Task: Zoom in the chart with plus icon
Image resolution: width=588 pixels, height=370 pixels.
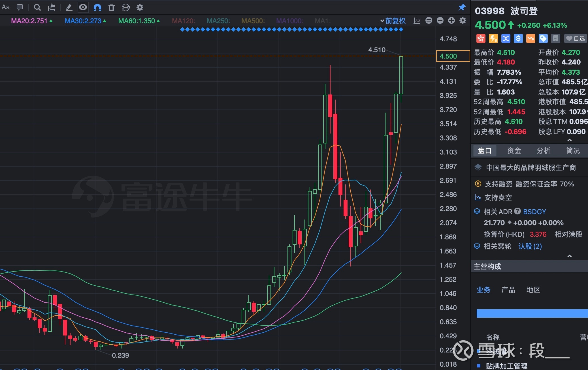Action: (451, 20)
